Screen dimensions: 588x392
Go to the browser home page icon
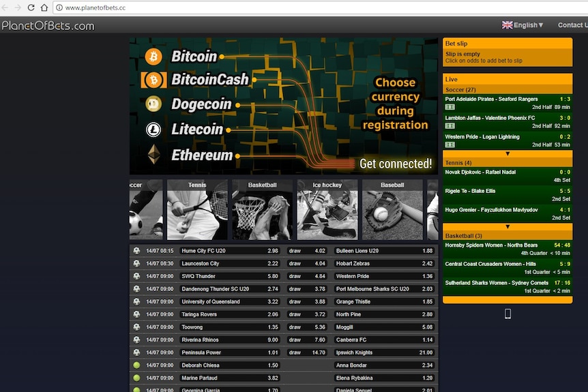click(44, 7)
